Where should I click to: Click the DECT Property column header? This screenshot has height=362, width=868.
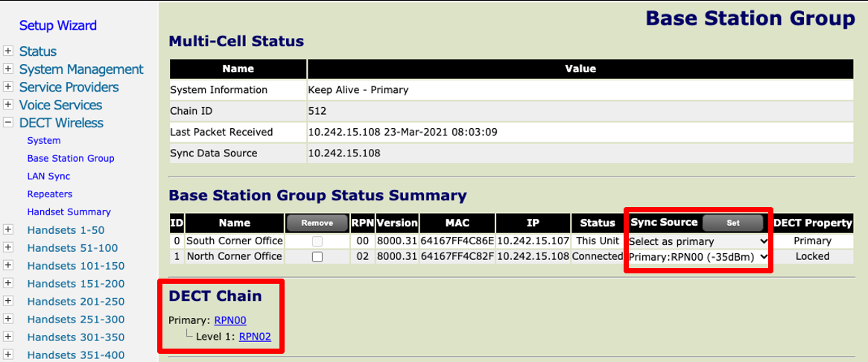[813, 223]
